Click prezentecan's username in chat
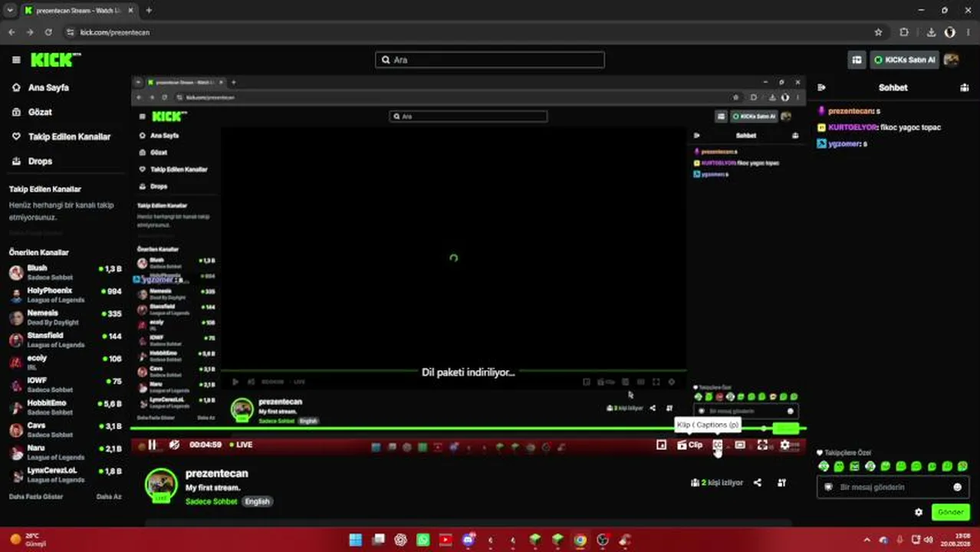 point(850,111)
